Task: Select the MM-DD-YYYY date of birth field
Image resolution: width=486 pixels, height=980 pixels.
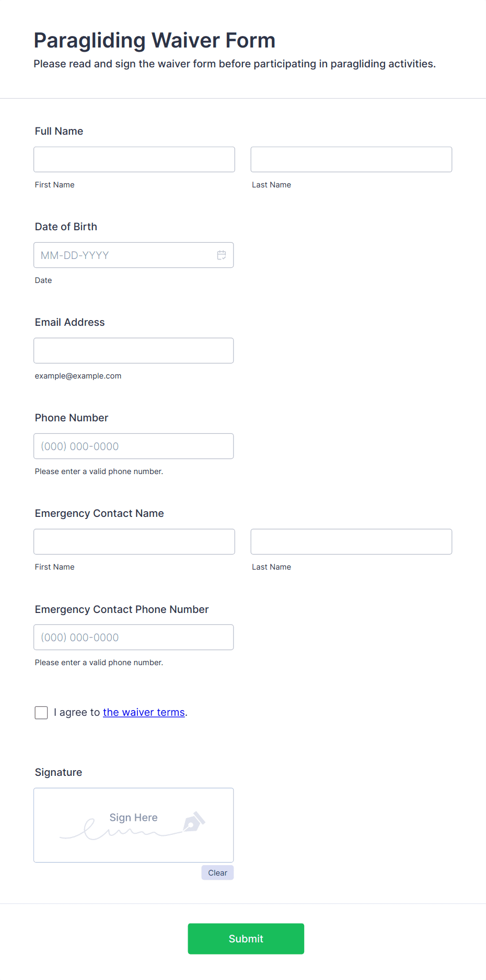Action: [134, 255]
